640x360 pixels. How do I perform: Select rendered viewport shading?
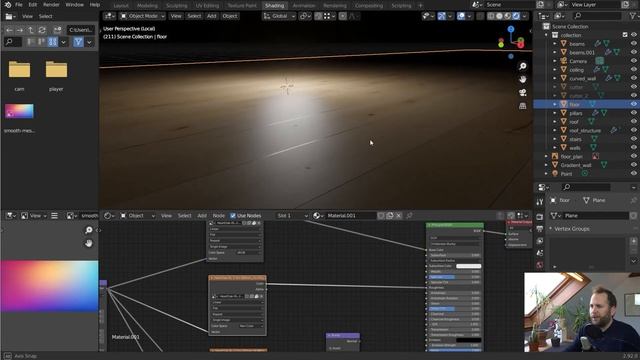pos(516,16)
